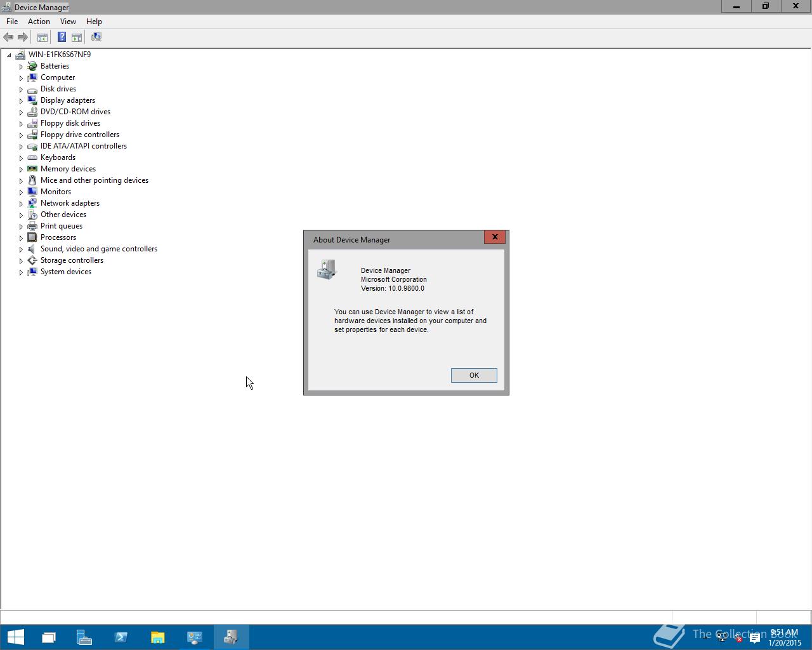Click the muted volume icon in the system tray
This screenshot has height=650, width=812.
738,637
